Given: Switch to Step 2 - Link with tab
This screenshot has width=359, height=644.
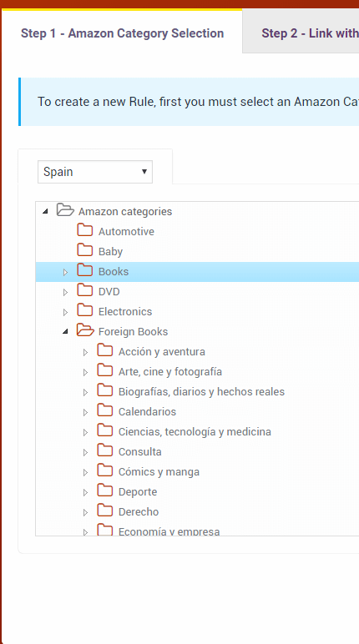Looking at the screenshot, I should 309,33.
